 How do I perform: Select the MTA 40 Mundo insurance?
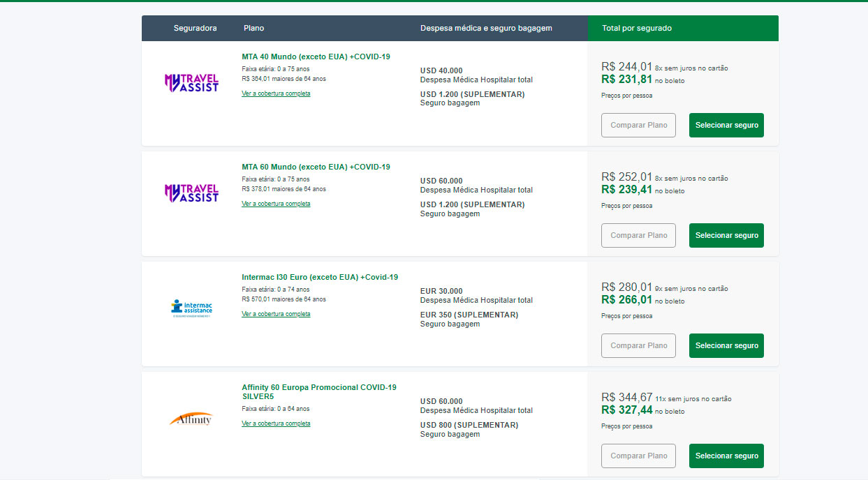coord(726,125)
